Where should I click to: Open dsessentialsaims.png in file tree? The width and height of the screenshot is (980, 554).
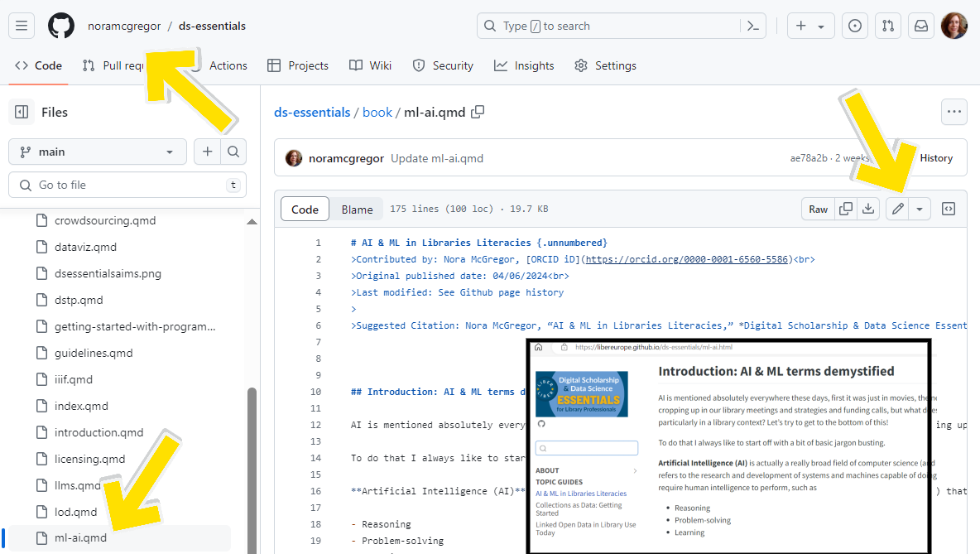tap(108, 273)
